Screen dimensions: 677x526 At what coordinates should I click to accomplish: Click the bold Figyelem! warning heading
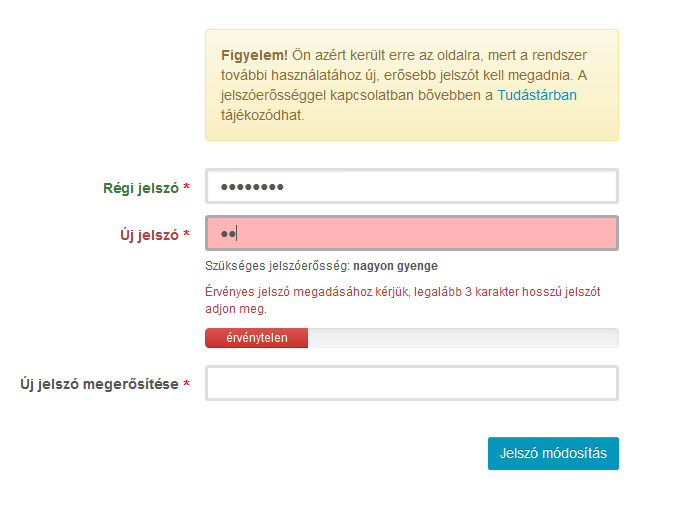coord(254,54)
